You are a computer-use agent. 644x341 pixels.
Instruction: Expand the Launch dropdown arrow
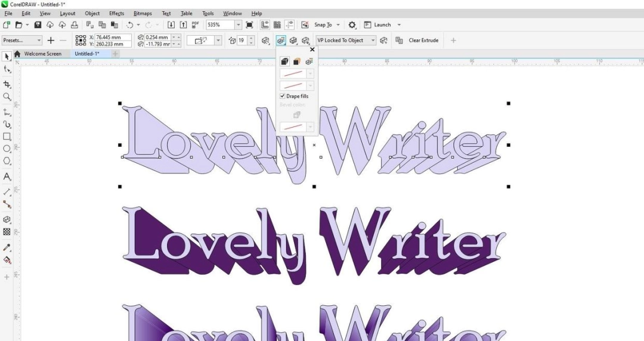coord(398,25)
